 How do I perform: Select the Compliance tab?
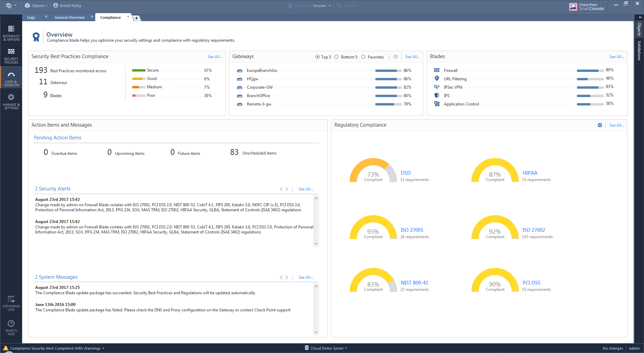(110, 17)
